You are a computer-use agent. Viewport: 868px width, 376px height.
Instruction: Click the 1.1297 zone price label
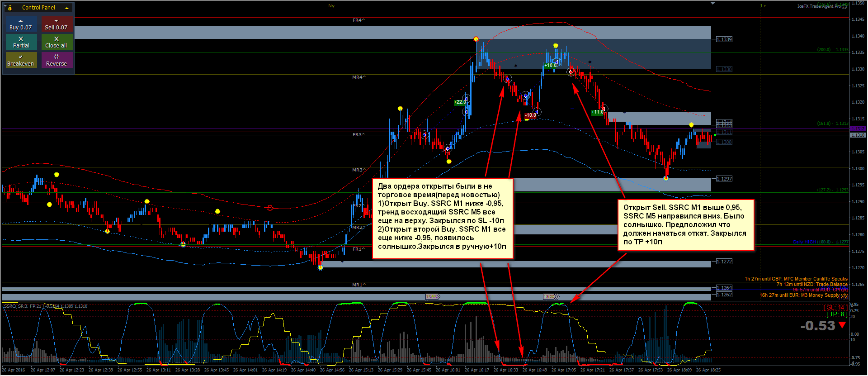coord(724,179)
